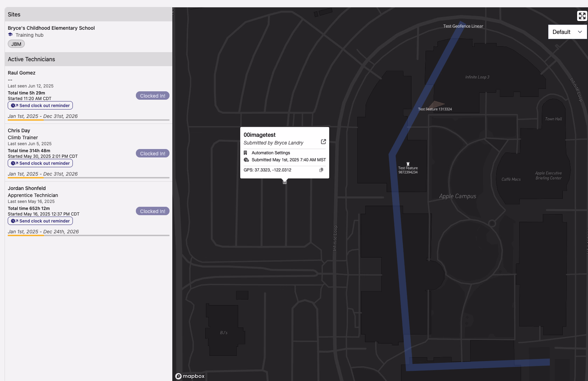Click Last seen Jun 12, 2025 text
Screen dimensions: 588x381
coord(31,86)
